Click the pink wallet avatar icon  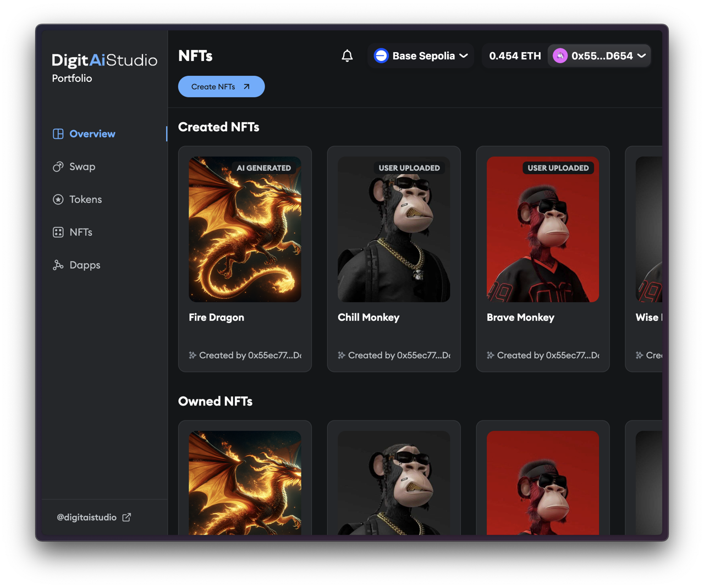[x=560, y=56]
